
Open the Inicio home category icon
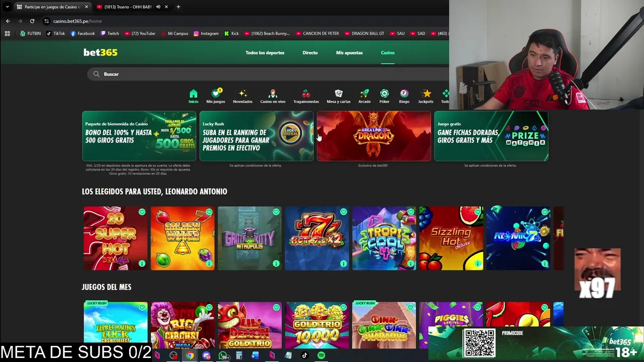(193, 97)
